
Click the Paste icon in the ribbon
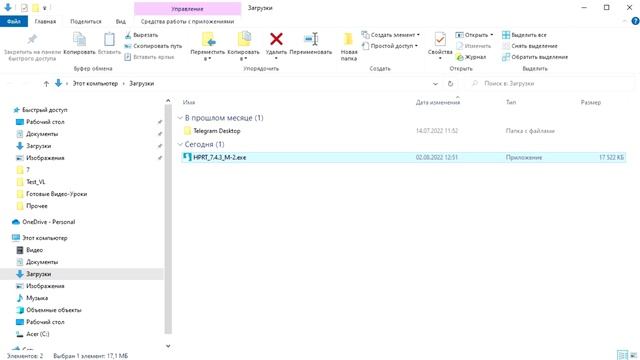pos(109,40)
